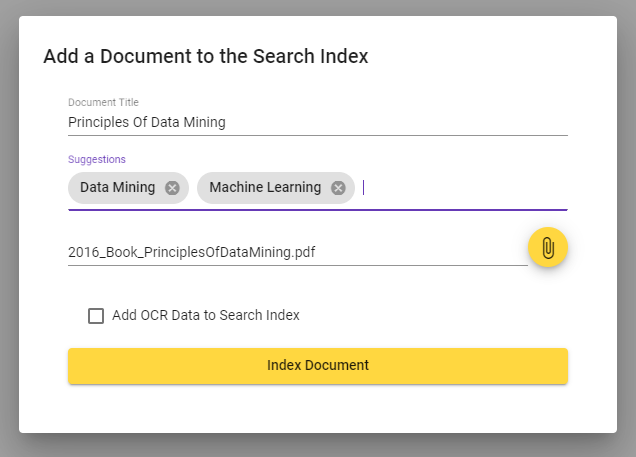Click the purple Suggestions label

click(x=97, y=159)
